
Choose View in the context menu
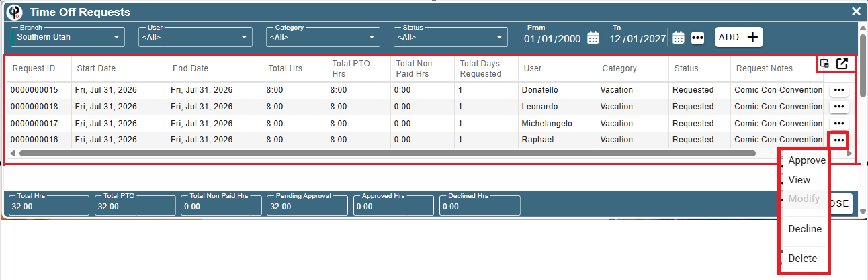pos(799,180)
